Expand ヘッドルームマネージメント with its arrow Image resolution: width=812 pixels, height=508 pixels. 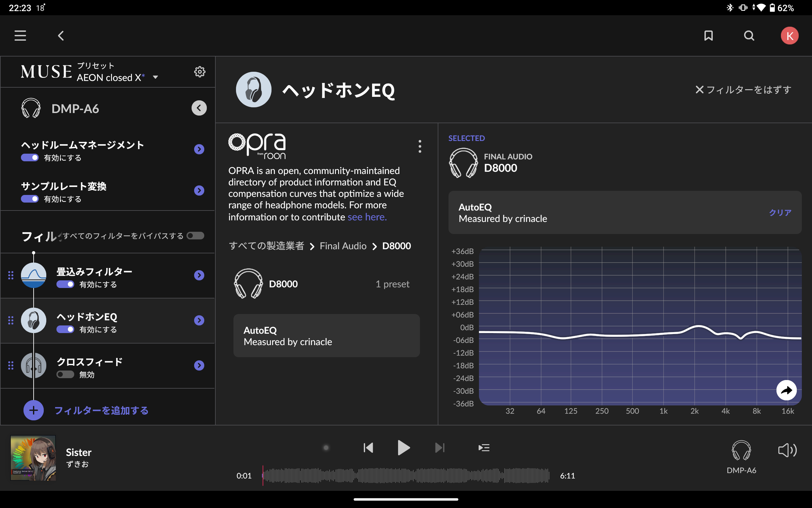point(199,149)
